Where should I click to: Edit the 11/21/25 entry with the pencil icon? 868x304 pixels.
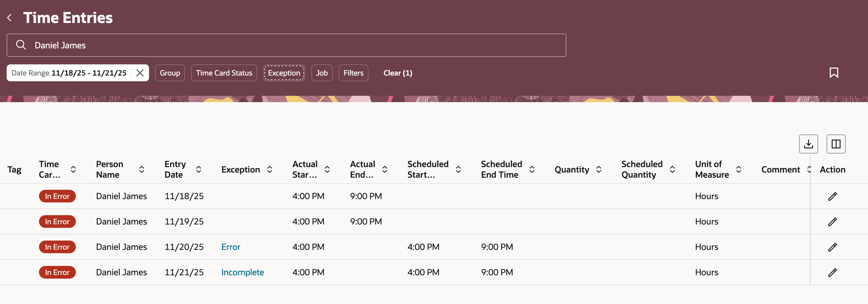[833, 272]
